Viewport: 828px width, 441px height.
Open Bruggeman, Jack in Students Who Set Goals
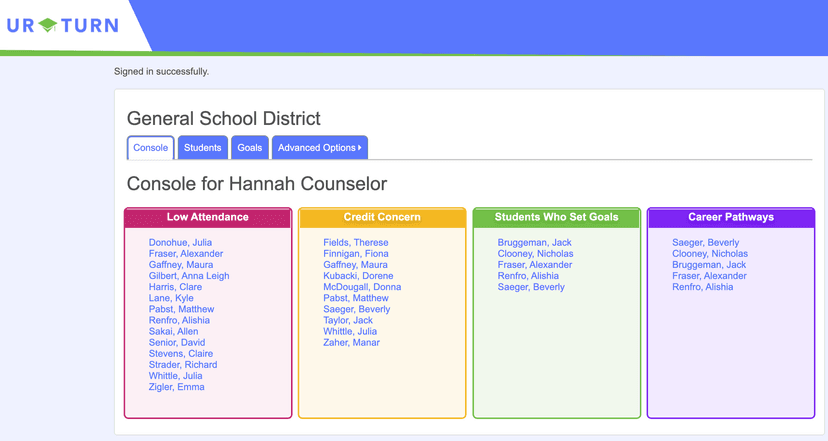pyautogui.click(x=534, y=243)
